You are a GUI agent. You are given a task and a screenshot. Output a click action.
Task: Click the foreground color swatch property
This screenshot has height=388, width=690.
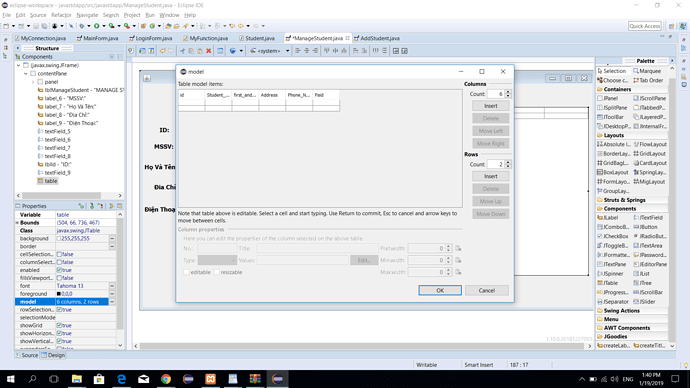(59, 294)
